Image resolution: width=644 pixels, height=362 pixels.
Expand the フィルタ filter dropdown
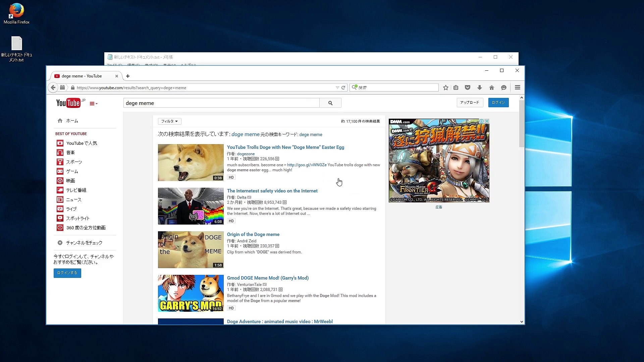point(169,121)
